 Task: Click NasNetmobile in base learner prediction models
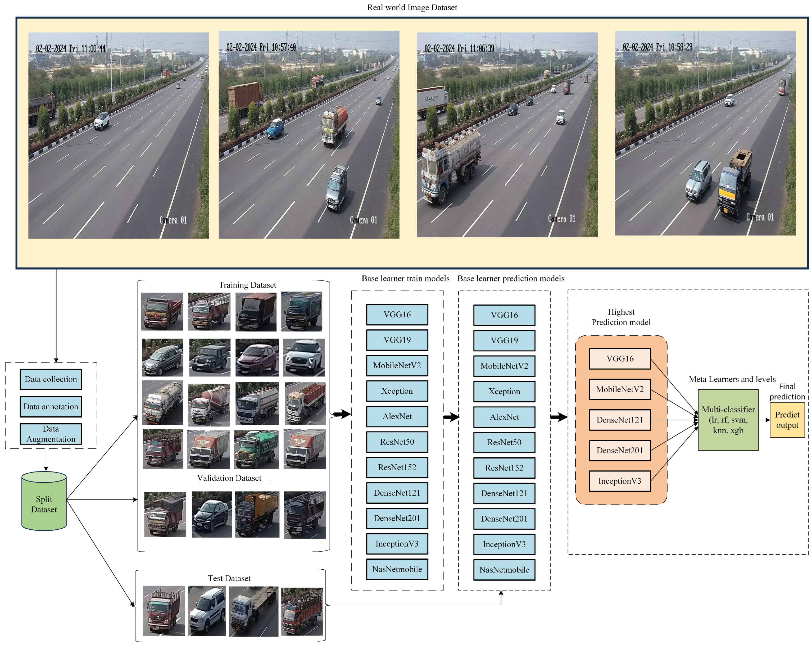(x=504, y=570)
